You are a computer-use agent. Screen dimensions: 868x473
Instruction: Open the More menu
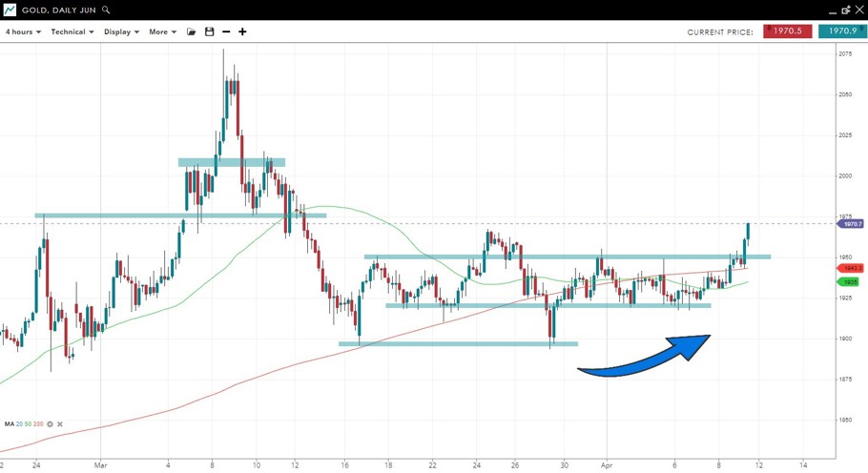(162, 31)
